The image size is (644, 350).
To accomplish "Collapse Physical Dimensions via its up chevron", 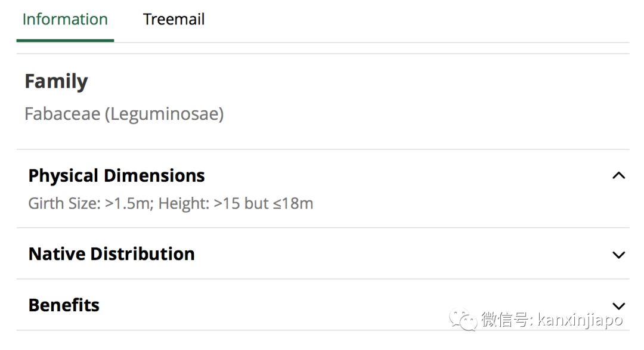I will point(619,175).
